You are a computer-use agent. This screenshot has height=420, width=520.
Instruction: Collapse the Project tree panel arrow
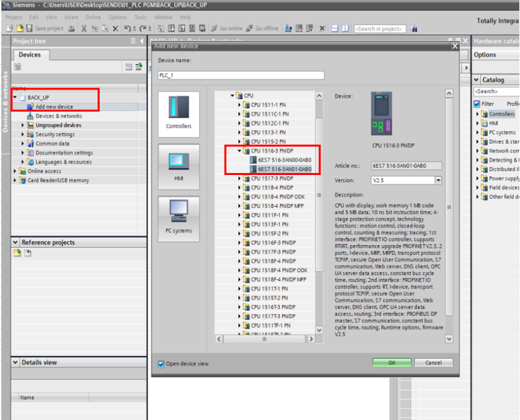point(142,41)
